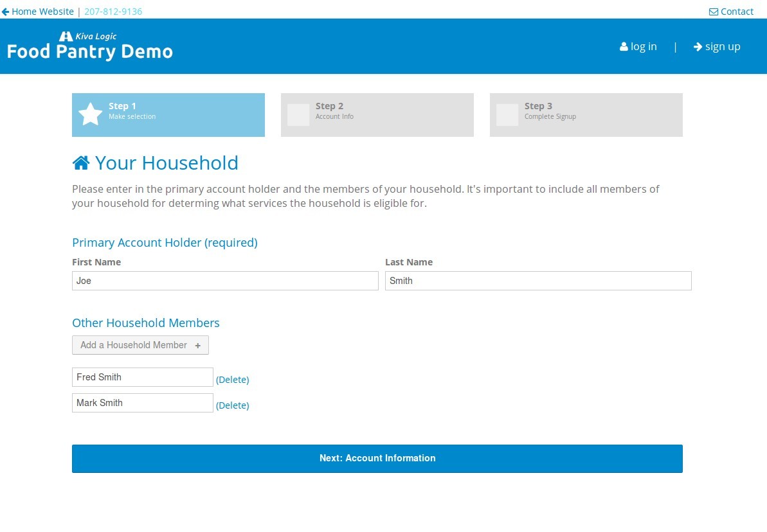Go to Step 2 Account Info tab
Viewport: 767px width, 532px height.
click(377, 115)
